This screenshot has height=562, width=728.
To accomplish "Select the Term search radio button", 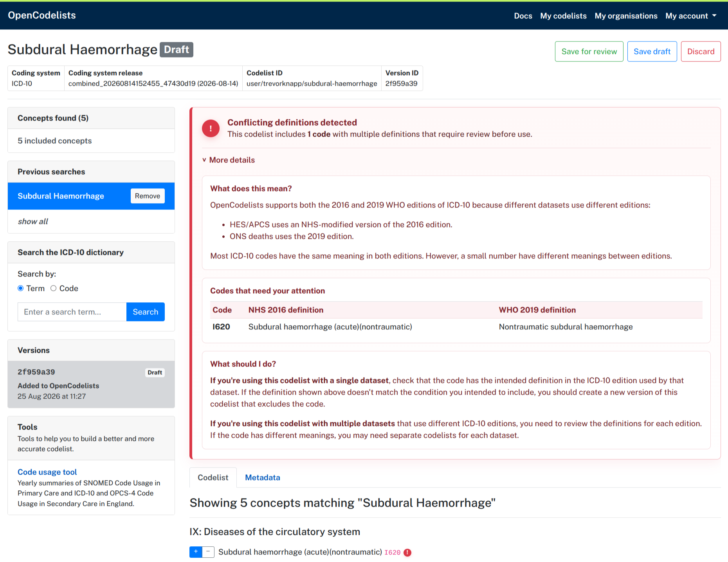I will click(x=21, y=288).
